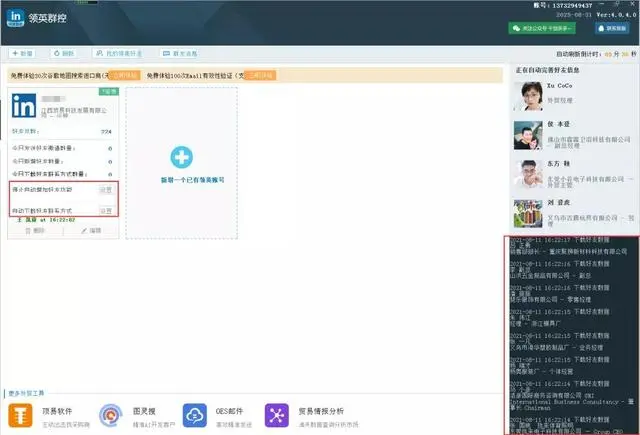
Task: Click the blue contact support button
Action: (x=612, y=28)
